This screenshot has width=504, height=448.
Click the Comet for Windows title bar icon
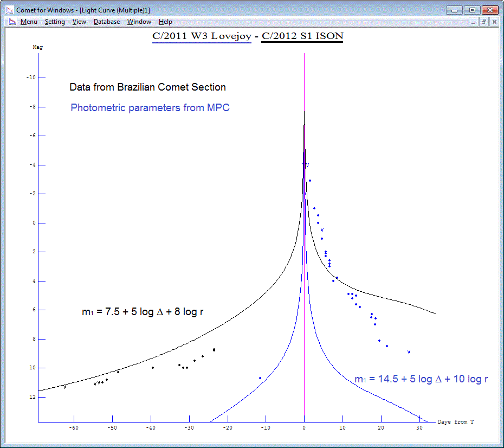[x=9, y=10]
